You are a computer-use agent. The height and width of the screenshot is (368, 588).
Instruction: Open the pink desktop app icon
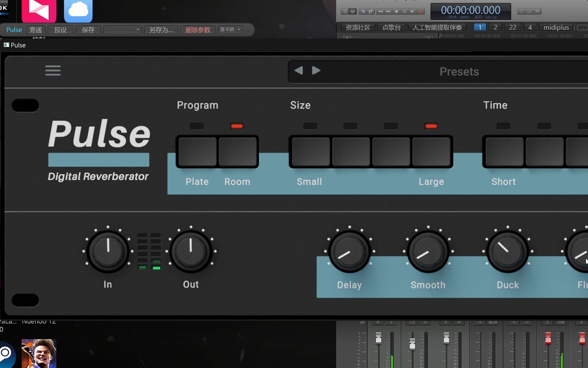pos(39,10)
